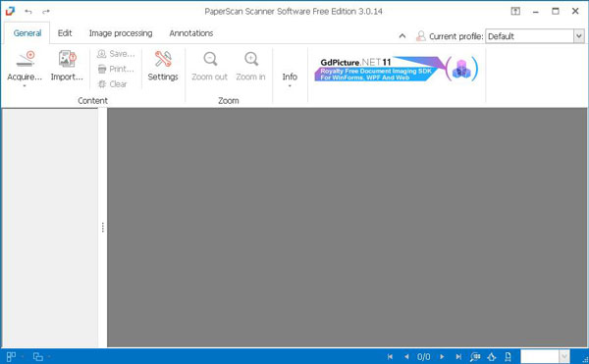Click the 0/0 page counter text
The image size is (589, 364).
coord(424,357)
